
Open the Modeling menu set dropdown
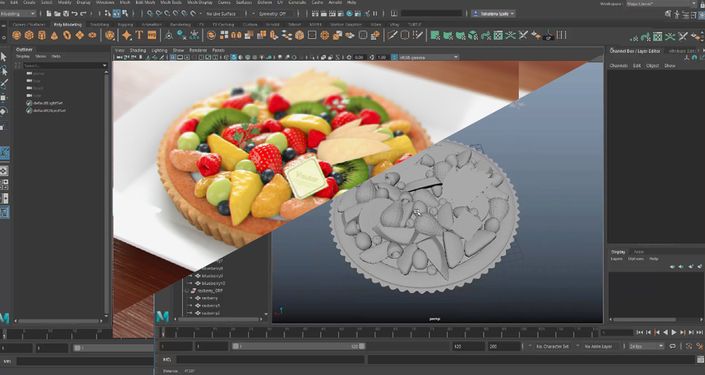click(18, 14)
